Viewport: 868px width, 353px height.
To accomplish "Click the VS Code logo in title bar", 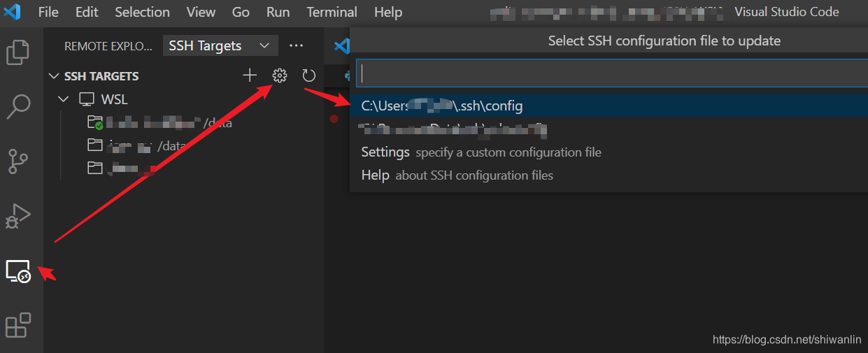I will pos(13,12).
